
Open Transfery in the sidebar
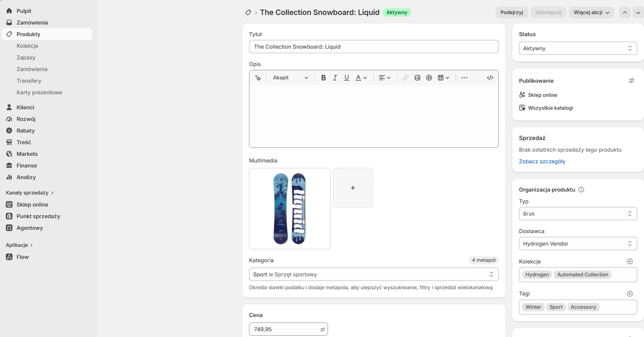(x=29, y=81)
